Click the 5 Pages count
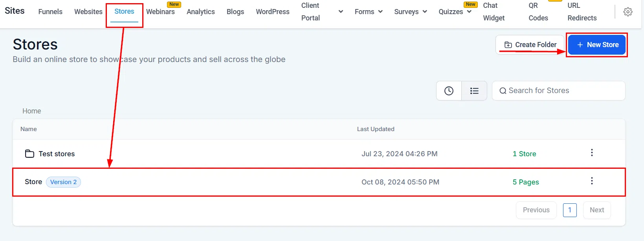The width and height of the screenshot is (644, 241). click(x=526, y=182)
